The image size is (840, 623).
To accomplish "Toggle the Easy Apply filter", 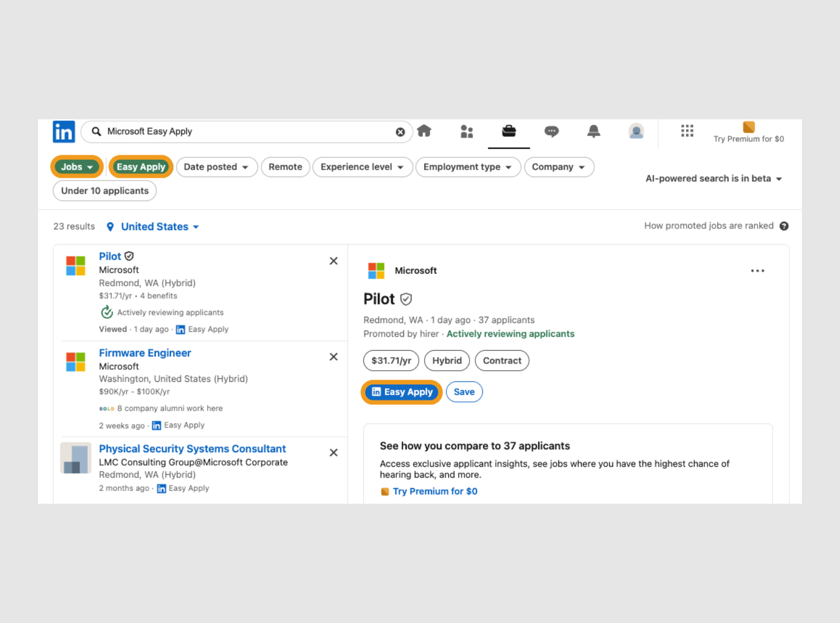I will 141,167.
